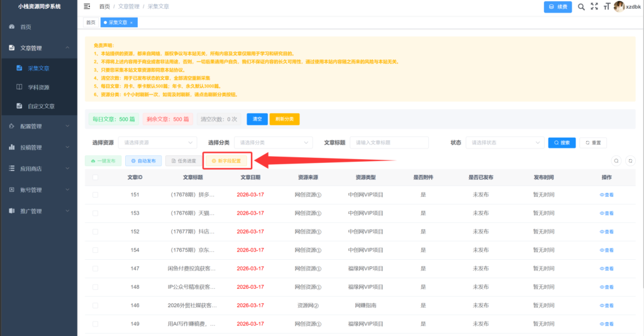The width and height of the screenshot is (644, 336).
Task: Click the 配置管理 icon in sidebar
Action: 12,126
